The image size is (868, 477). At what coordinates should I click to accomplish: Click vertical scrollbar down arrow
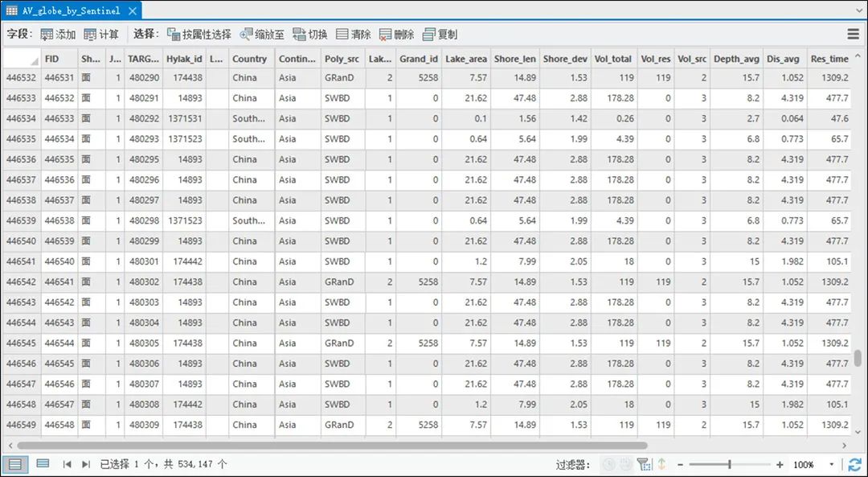858,432
